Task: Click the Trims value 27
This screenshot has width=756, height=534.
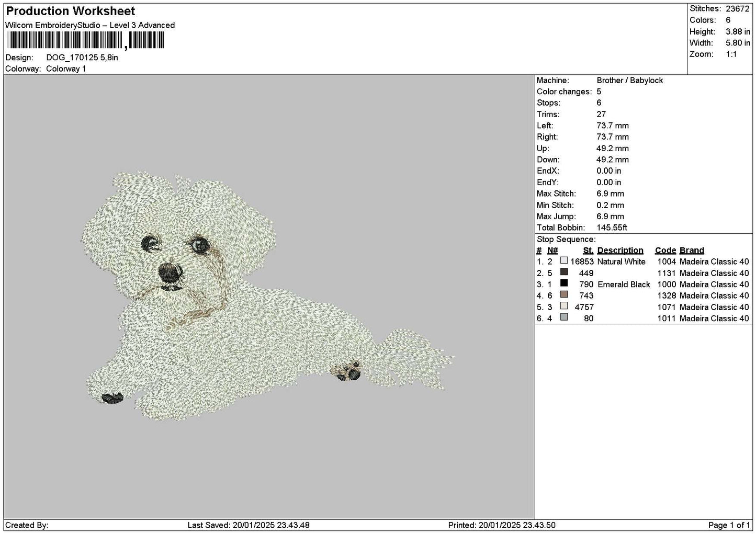Action: tap(601, 115)
